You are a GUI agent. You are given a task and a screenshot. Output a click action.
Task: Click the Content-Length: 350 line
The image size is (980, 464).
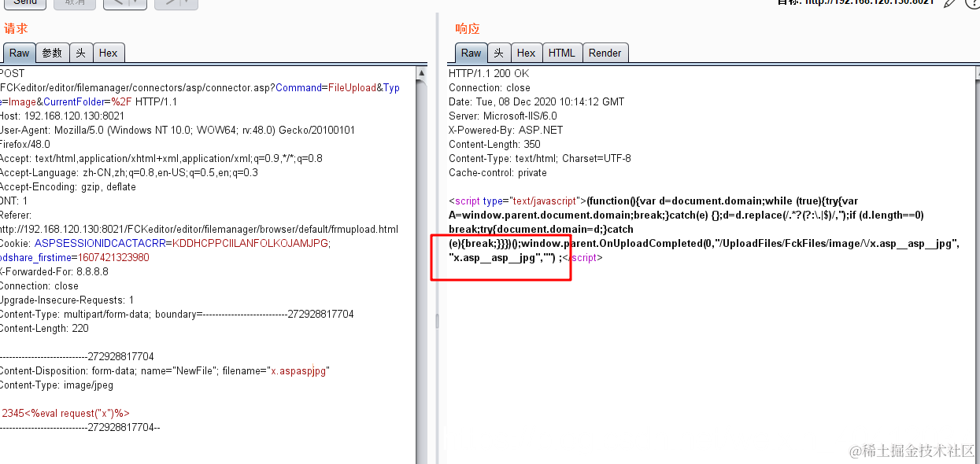(x=494, y=144)
